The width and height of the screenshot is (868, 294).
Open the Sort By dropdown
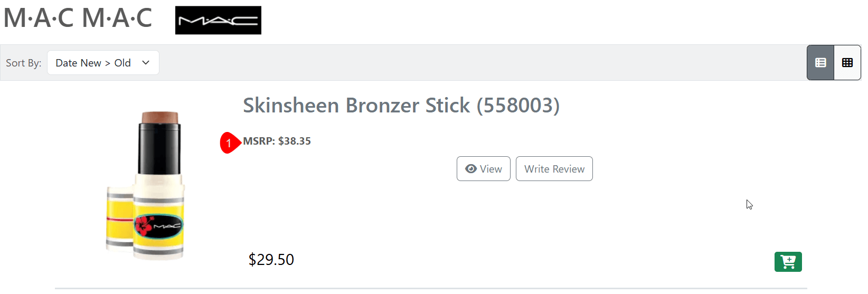(x=103, y=63)
